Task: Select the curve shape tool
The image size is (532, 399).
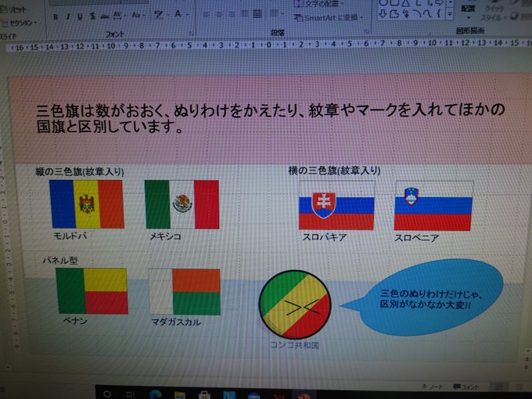Action: pos(428,13)
